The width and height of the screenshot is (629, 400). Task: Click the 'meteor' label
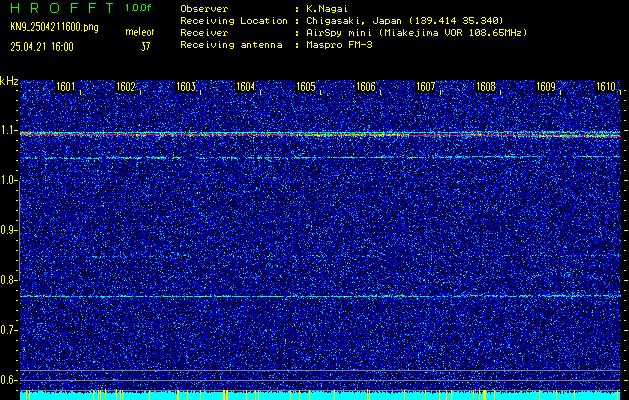[140, 32]
